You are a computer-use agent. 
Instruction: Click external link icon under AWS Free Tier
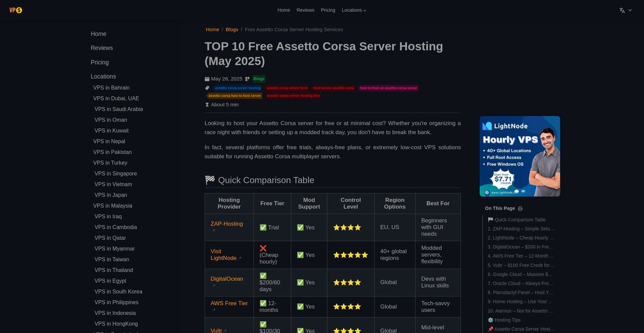[214, 310]
